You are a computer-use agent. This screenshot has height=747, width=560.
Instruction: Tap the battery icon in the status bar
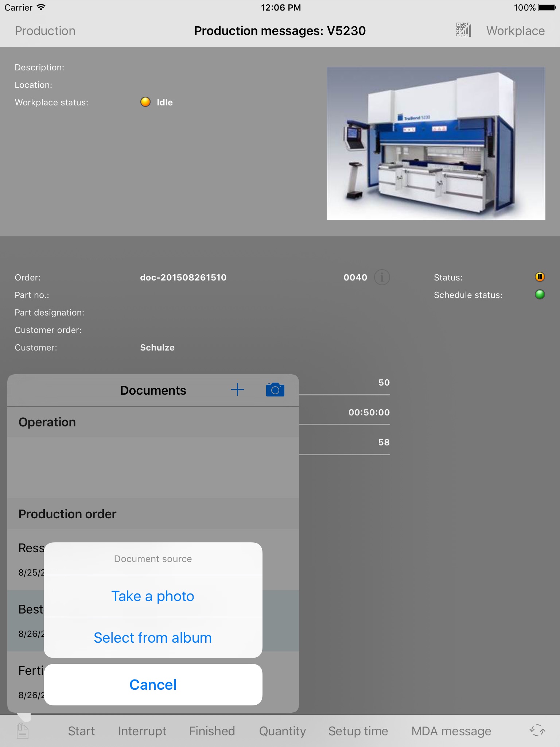pos(547,7)
